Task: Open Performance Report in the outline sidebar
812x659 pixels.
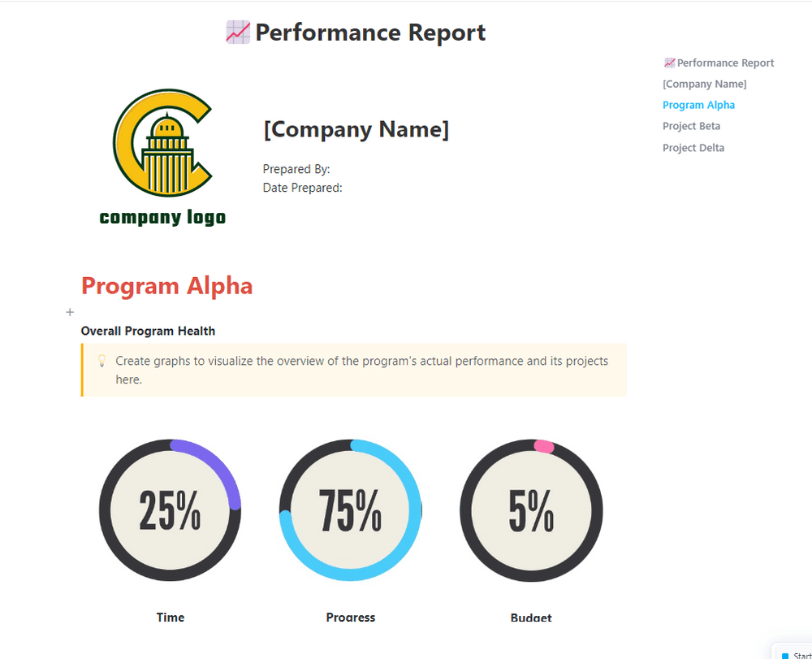Action: pos(725,63)
